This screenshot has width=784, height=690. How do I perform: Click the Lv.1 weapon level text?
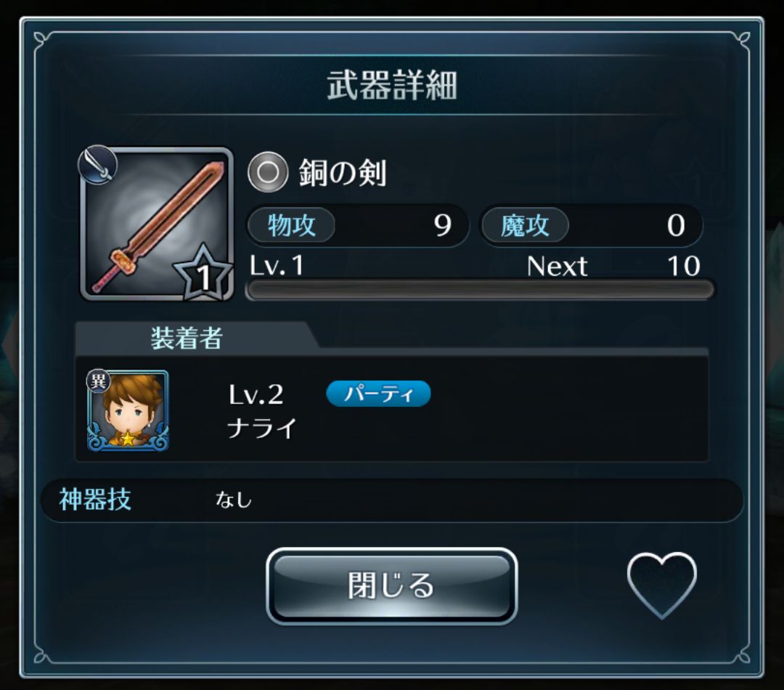click(277, 266)
